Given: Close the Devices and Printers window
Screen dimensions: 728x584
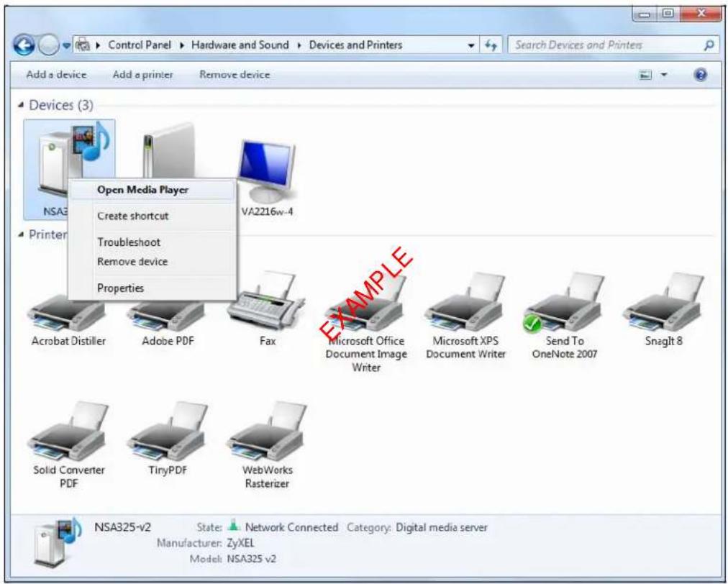Looking at the screenshot, I should 700,14.
